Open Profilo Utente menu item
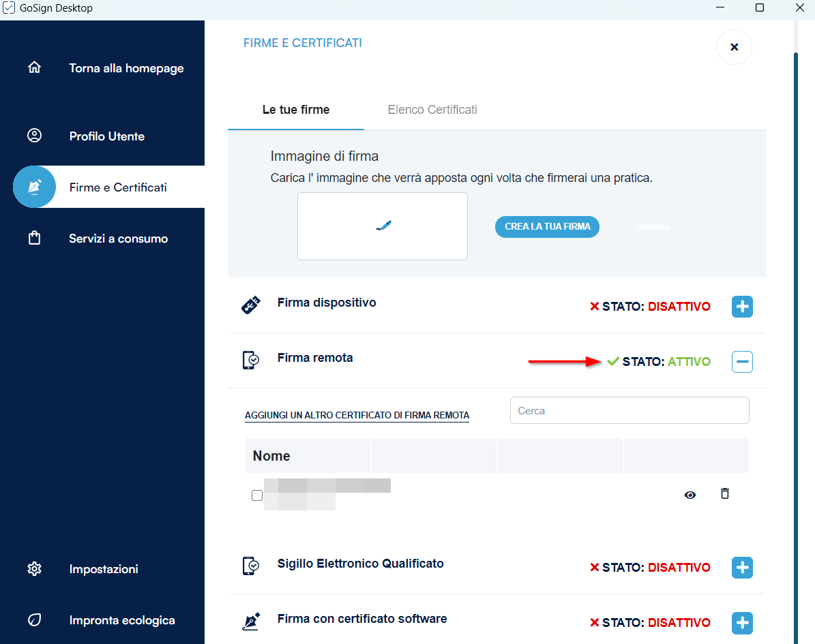 tap(107, 136)
